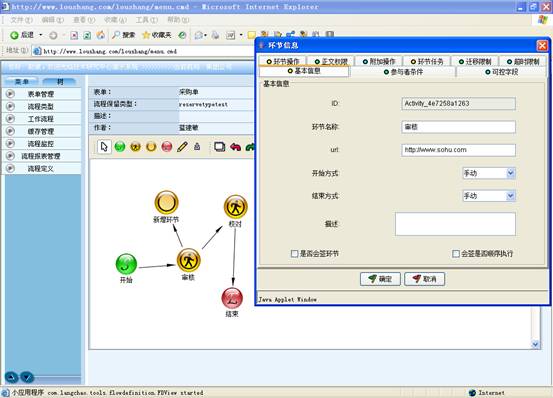
Task: Select the 树 sidebar tab
Action: coord(60,82)
